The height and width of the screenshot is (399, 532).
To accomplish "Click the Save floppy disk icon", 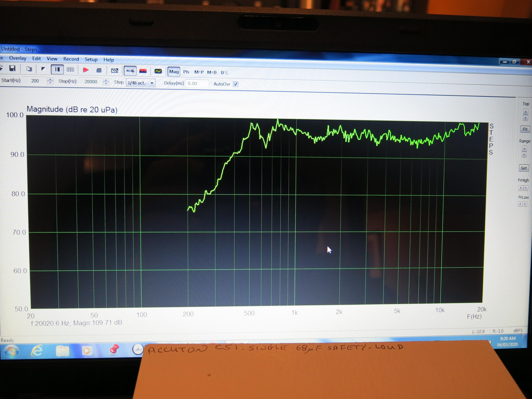I will click(x=12, y=69).
